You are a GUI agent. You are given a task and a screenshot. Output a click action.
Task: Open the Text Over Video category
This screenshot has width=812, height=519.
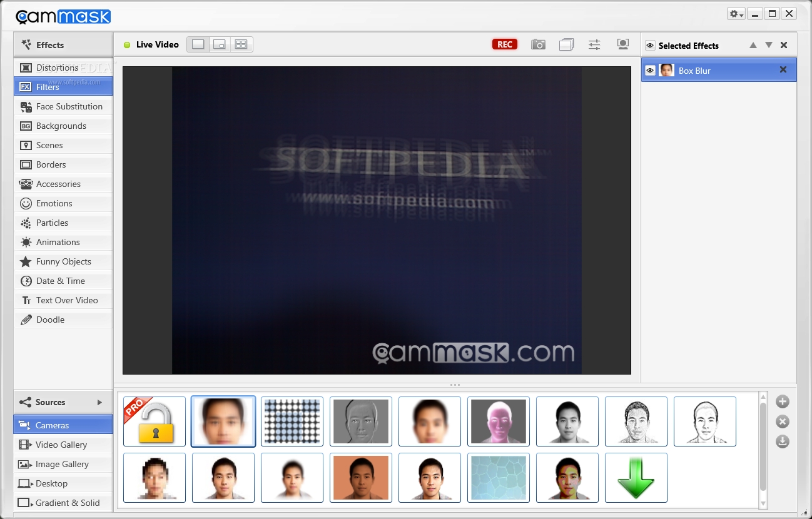[63, 300]
